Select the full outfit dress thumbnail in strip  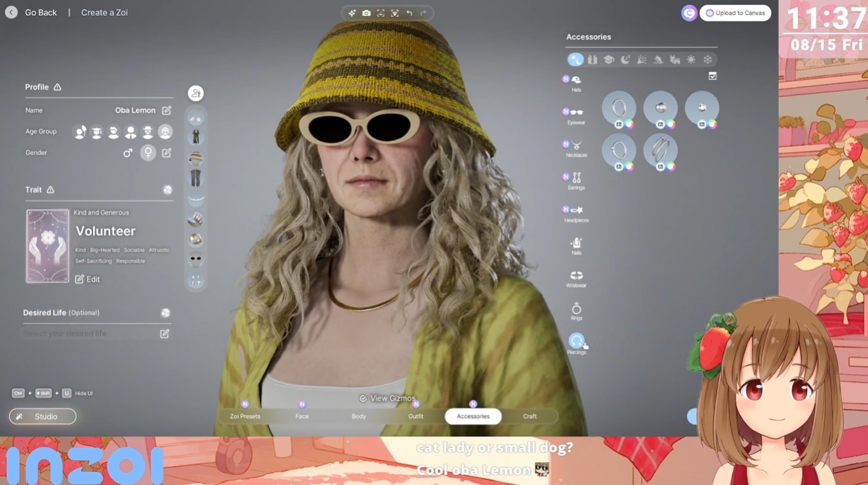tap(196, 137)
